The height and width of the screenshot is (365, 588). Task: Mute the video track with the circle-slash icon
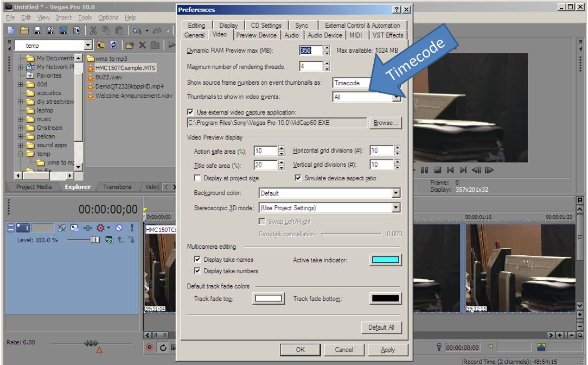pos(119,228)
